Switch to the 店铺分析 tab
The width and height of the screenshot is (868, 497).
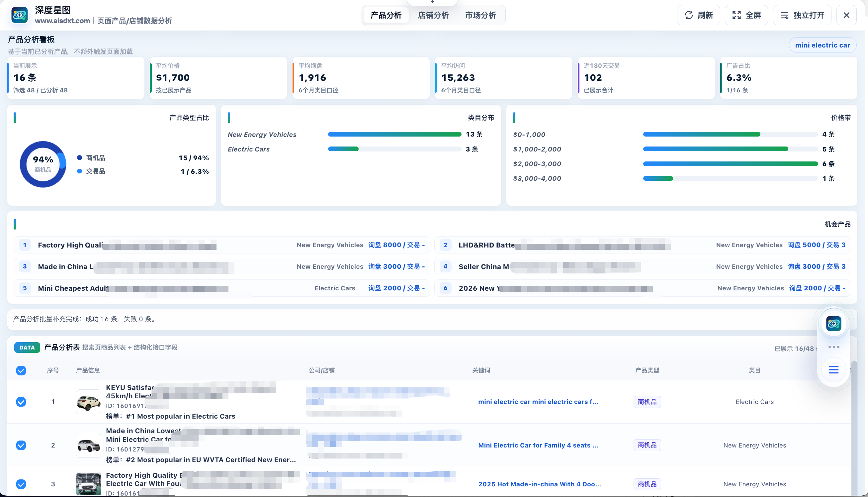(433, 15)
